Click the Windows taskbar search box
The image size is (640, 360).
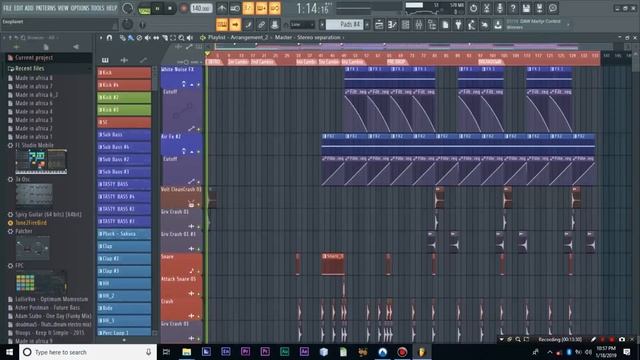pyautogui.click(x=88, y=352)
